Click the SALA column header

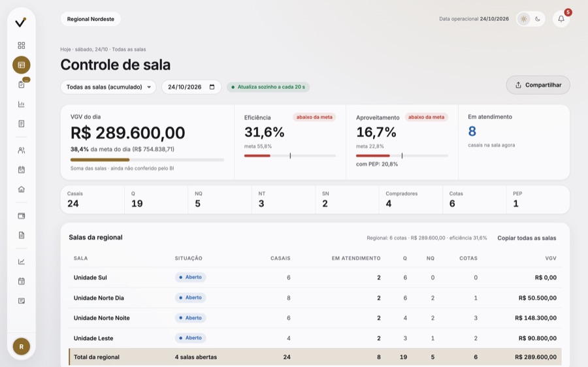click(80, 259)
